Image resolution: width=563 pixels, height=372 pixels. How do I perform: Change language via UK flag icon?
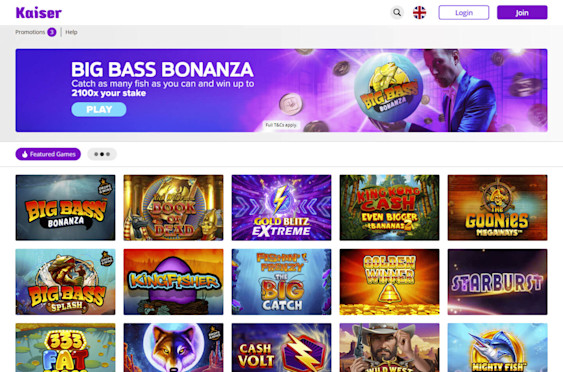coord(419,13)
